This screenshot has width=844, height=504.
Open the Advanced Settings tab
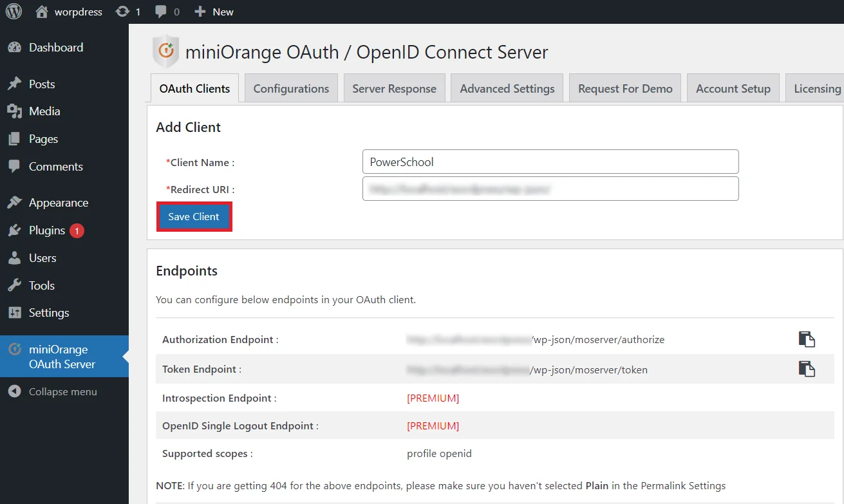click(507, 89)
